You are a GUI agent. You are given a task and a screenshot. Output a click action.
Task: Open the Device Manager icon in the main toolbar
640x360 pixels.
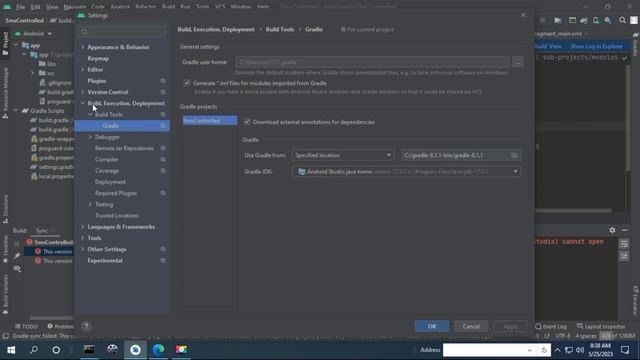pos(596,20)
